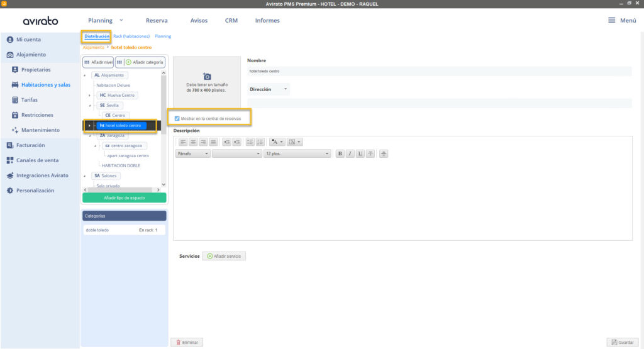Click Añadir categoría button
This screenshot has height=349, width=644.
point(140,62)
